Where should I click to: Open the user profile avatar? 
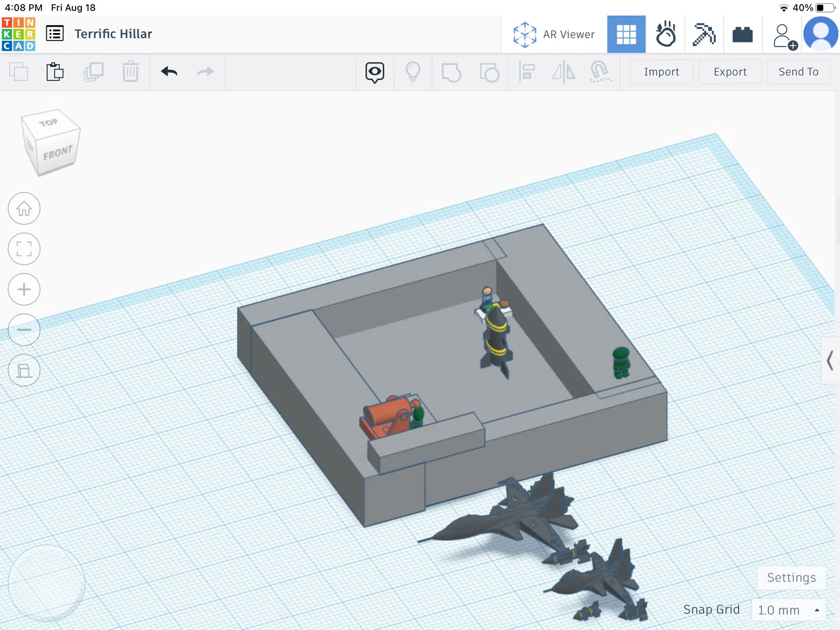[821, 34]
